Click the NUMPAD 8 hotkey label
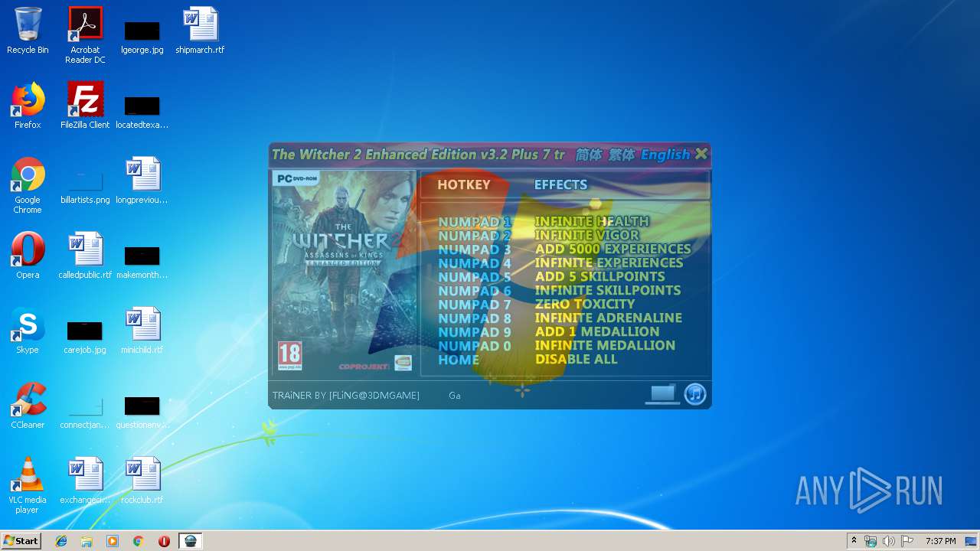The height and width of the screenshot is (551, 980). tap(475, 318)
